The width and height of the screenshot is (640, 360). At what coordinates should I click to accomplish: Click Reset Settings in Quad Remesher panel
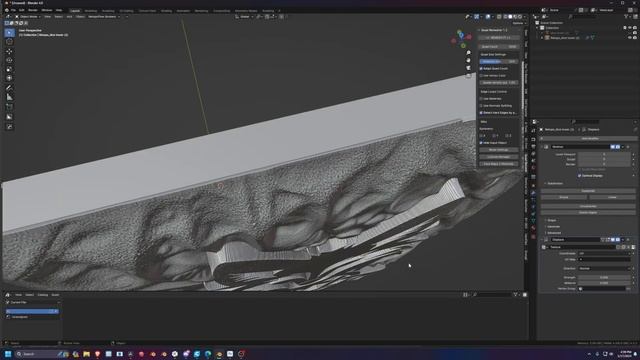point(499,150)
